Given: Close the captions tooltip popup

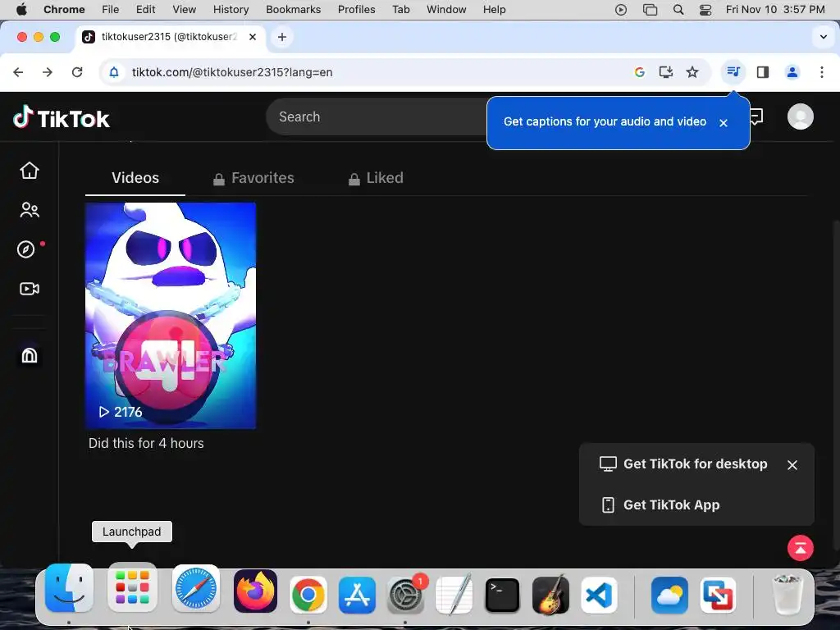Looking at the screenshot, I should click(724, 123).
